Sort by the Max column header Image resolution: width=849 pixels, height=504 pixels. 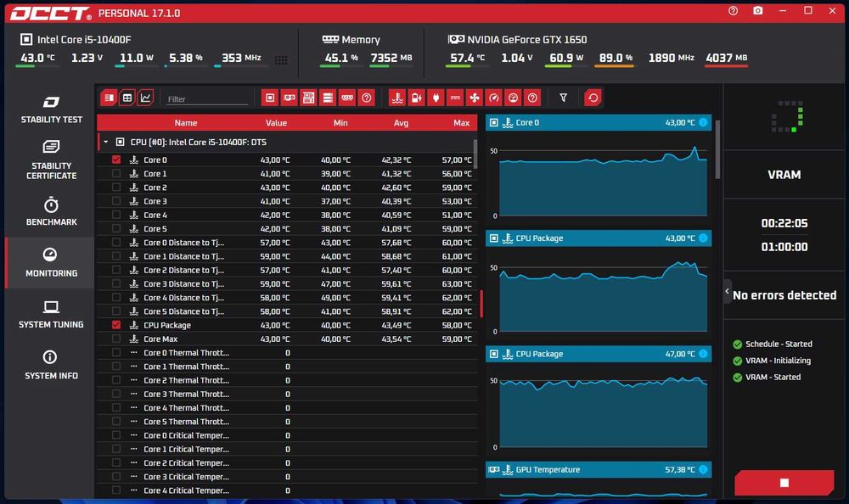point(461,123)
